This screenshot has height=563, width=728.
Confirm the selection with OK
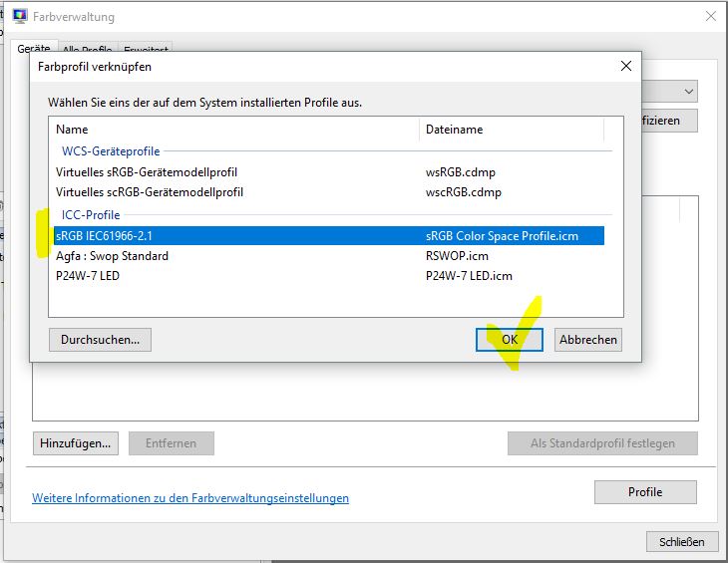pyautogui.click(x=509, y=340)
